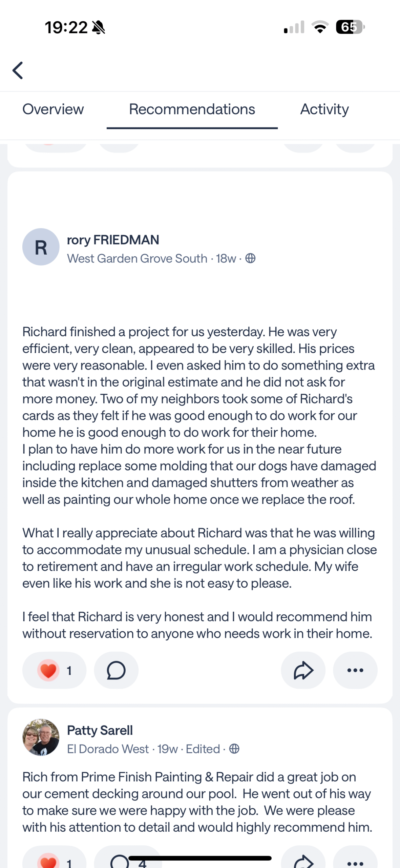
Task: Tap West Garden Grove South neighborhood
Action: (137, 259)
